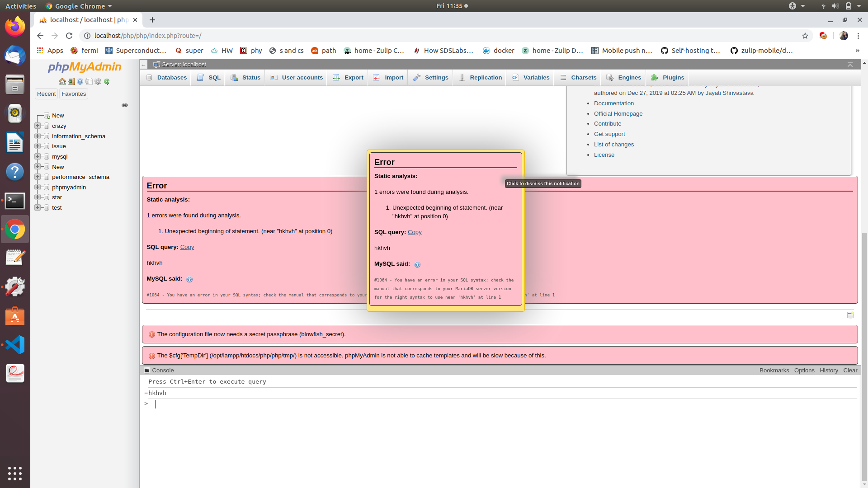
Task: Click the Console icon in console bar
Action: click(147, 371)
